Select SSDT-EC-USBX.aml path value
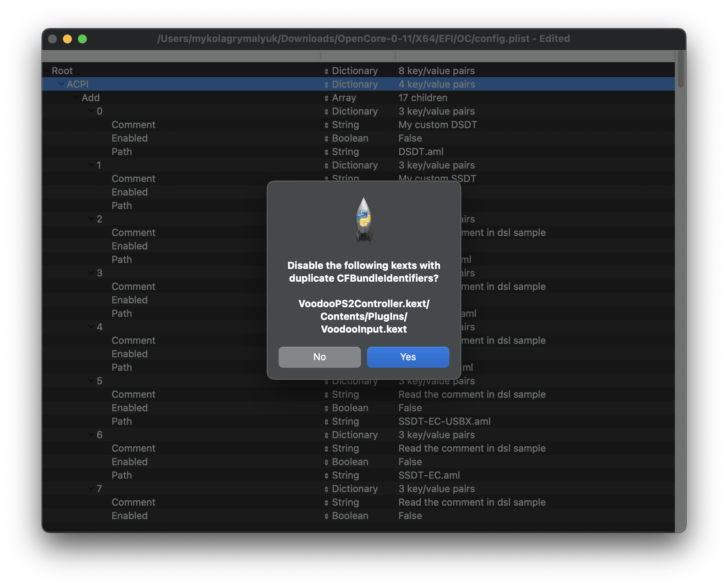 pyautogui.click(x=444, y=421)
